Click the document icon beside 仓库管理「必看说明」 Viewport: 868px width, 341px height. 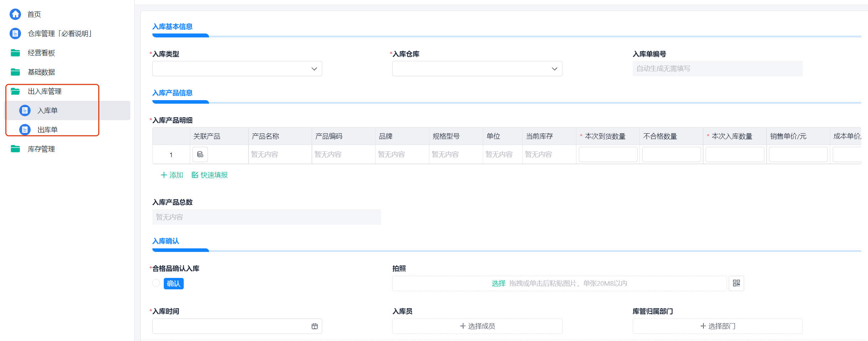coord(15,33)
